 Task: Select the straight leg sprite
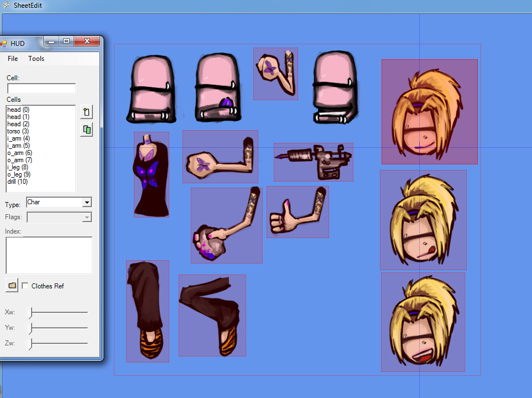(148, 312)
